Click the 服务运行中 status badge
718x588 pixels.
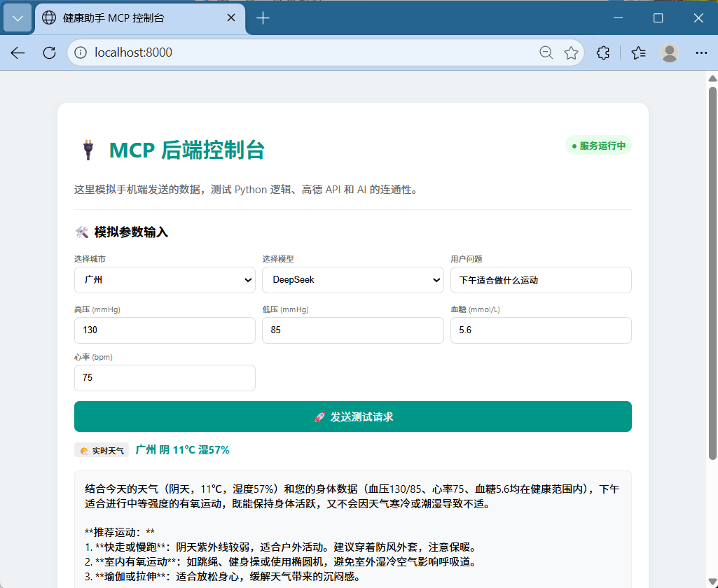[598, 146]
